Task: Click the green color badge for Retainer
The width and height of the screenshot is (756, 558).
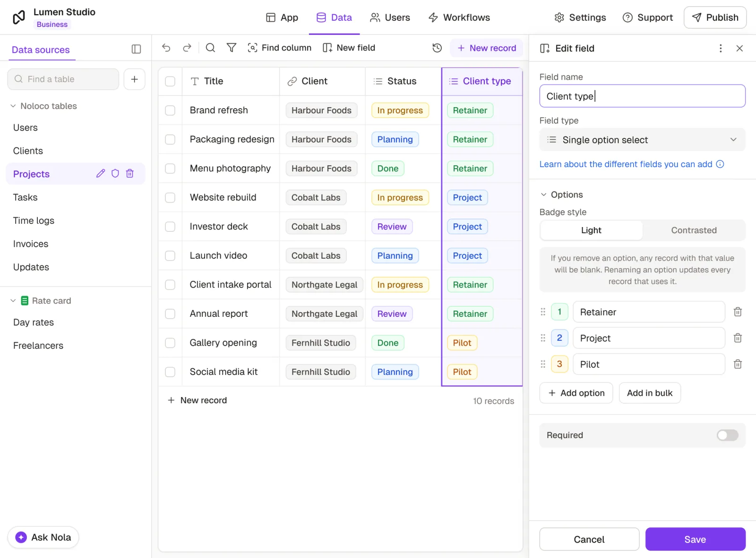Action: tap(559, 312)
